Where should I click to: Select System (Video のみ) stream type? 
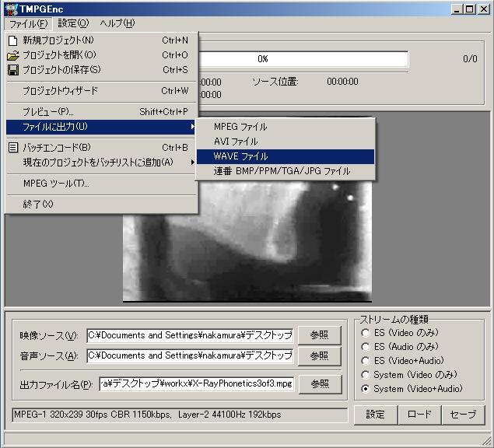(366, 375)
